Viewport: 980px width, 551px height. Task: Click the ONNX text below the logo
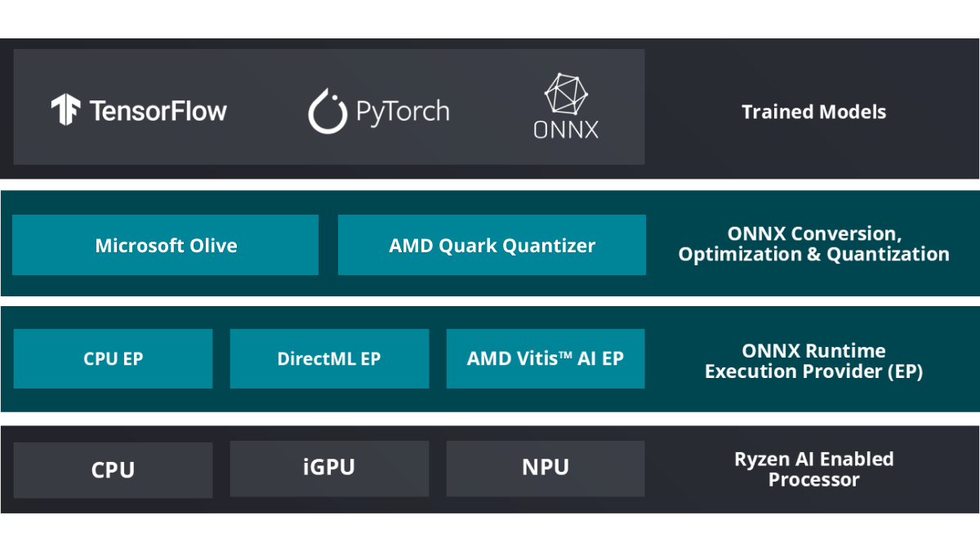pyautogui.click(x=565, y=129)
